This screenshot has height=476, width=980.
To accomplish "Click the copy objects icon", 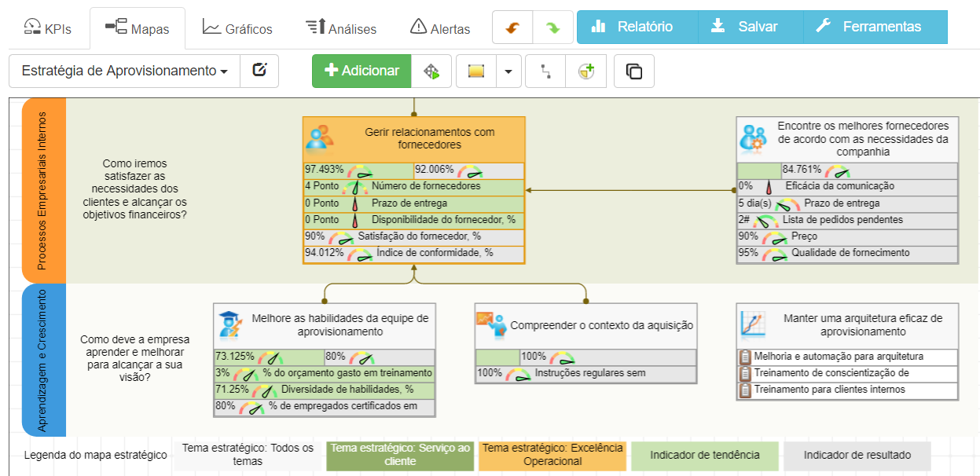I will [633, 71].
